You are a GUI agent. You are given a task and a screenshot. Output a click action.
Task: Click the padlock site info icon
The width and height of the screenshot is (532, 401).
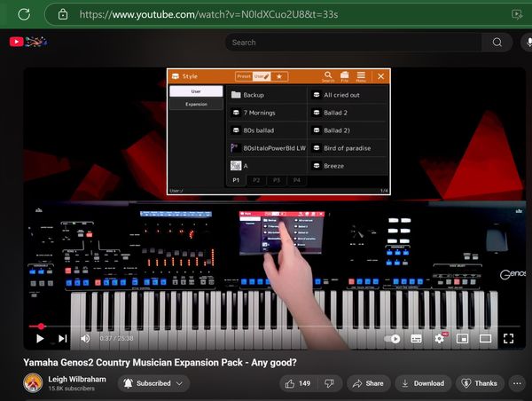click(63, 14)
